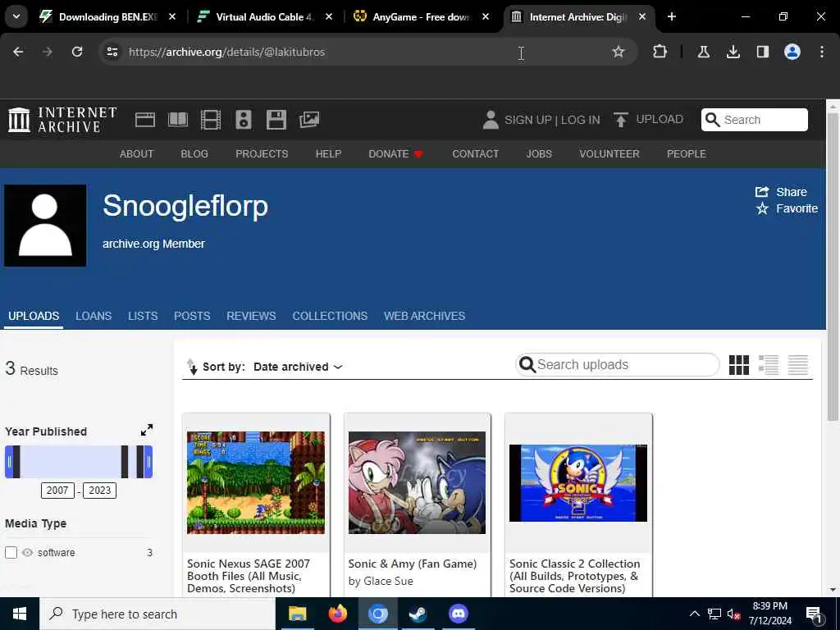Open the PROJECTS link
The image size is (840, 630).
[262, 153]
